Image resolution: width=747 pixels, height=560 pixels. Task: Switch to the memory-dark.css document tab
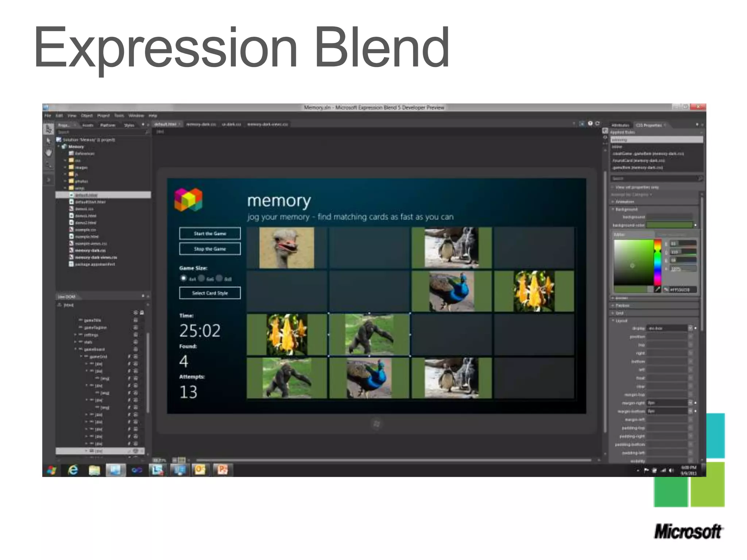coord(201,124)
